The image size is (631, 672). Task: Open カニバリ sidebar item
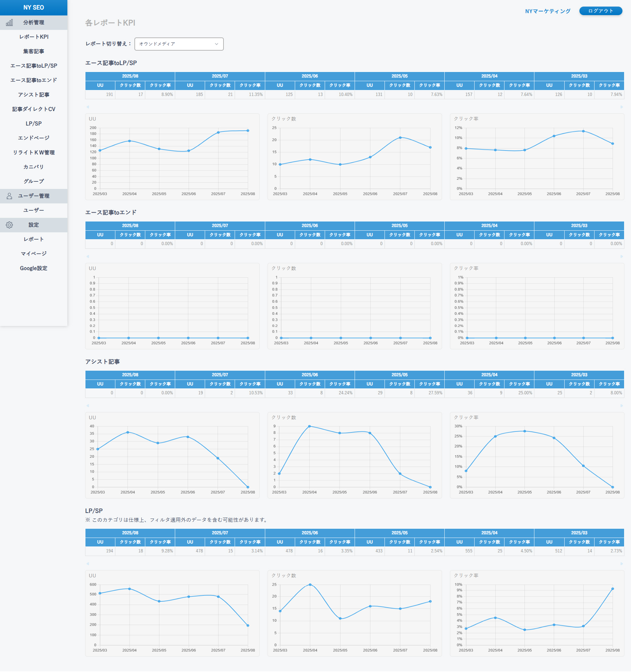34,167
